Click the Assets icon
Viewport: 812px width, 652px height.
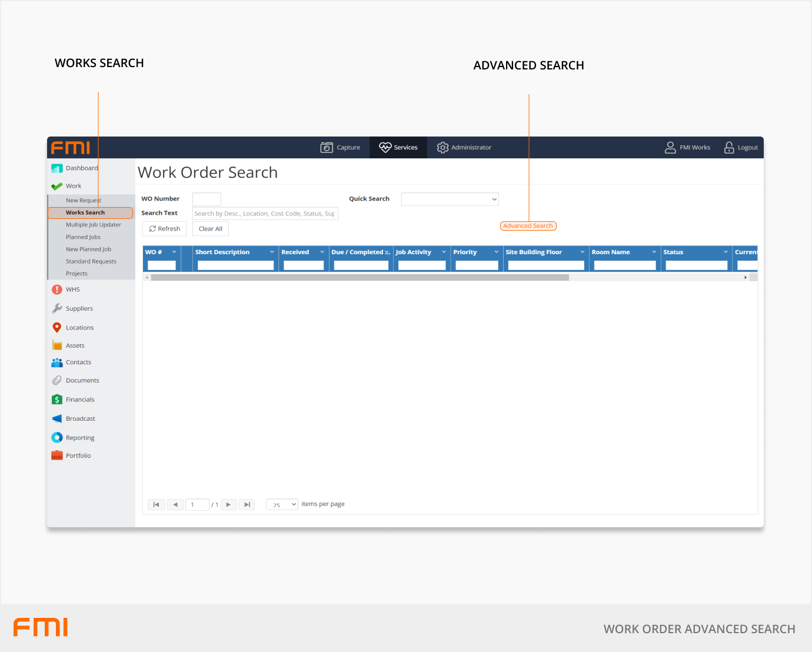[x=57, y=345]
